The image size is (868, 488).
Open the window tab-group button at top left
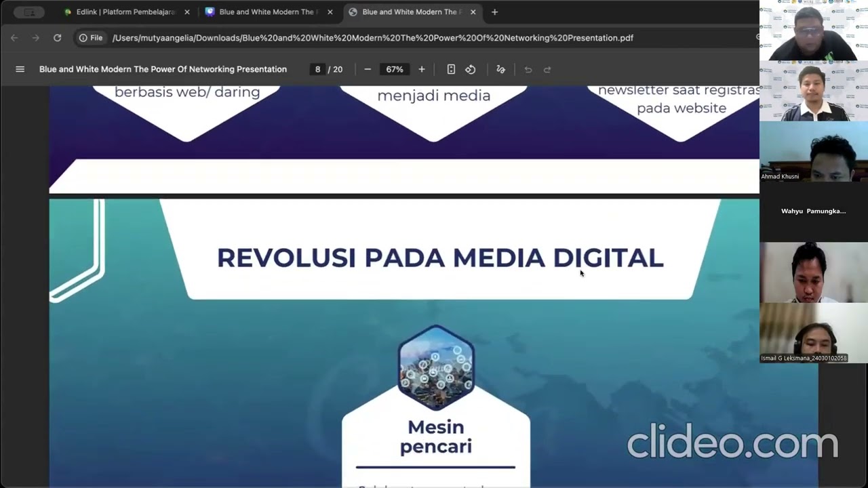tap(29, 12)
